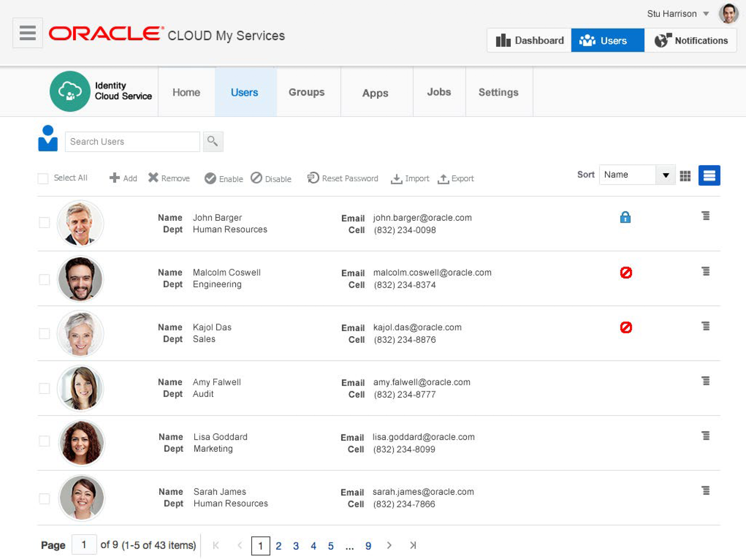Click the name Kajol Das
746x560 pixels.
pyautogui.click(x=212, y=327)
